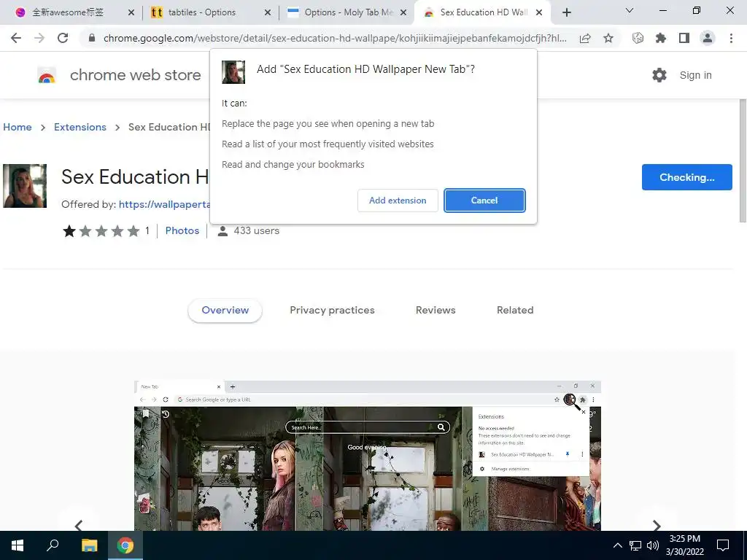
Task: Open Windows taskbar search
Action: [53, 545]
